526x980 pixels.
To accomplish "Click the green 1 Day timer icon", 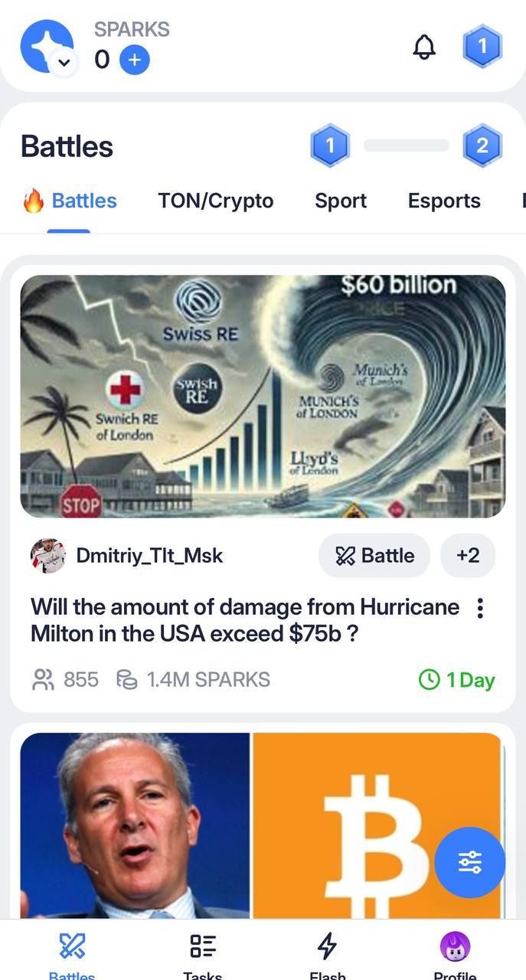I will 429,680.
